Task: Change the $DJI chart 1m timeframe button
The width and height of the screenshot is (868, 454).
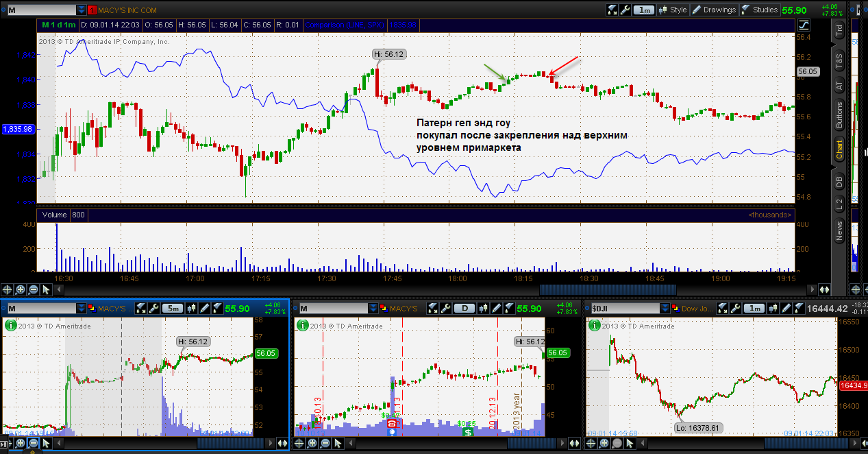Action: point(755,308)
